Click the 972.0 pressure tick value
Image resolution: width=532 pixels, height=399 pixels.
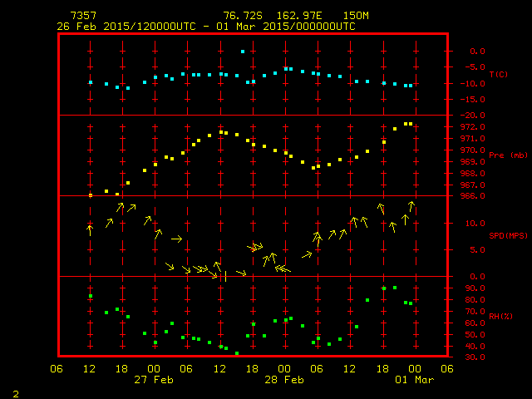(472, 127)
